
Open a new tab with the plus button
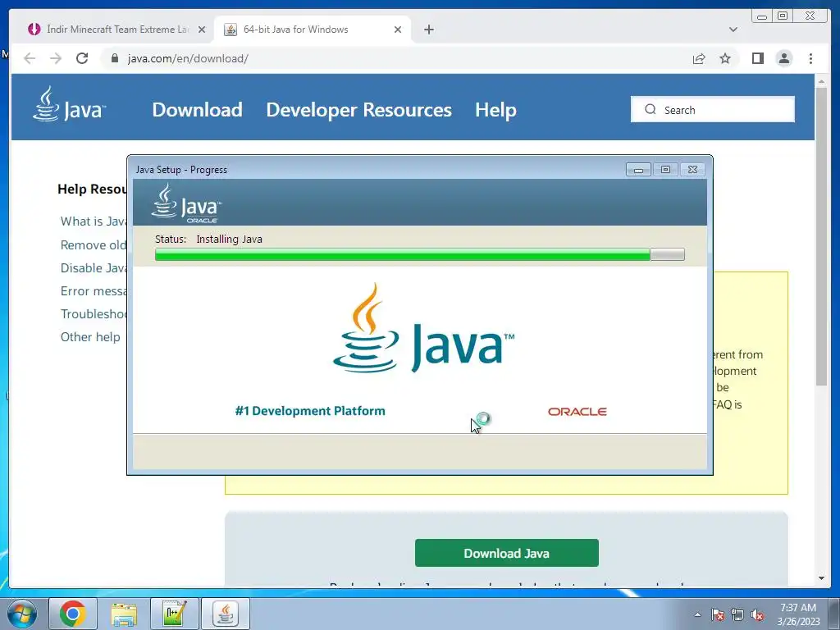point(428,30)
